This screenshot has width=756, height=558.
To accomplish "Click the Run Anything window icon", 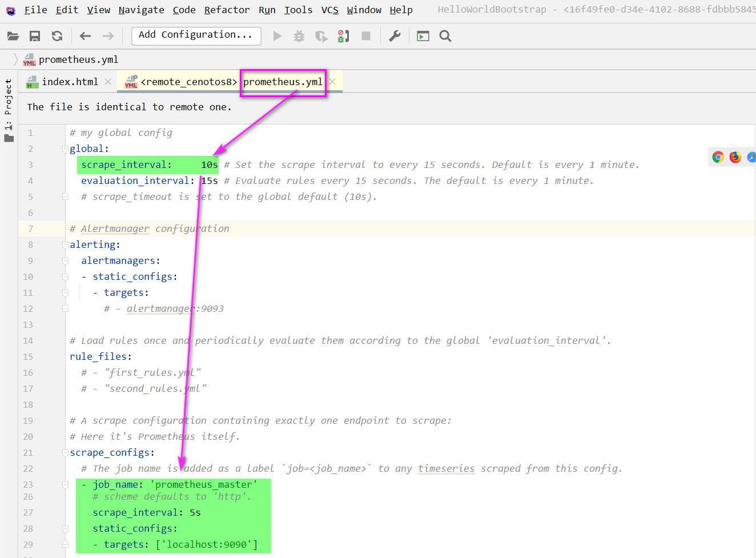I will (423, 36).
